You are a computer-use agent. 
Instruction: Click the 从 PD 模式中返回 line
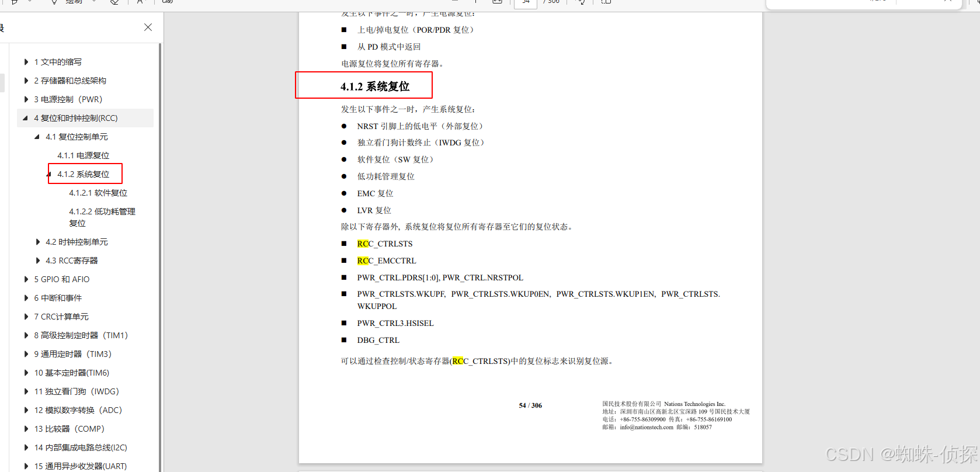click(x=389, y=47)
